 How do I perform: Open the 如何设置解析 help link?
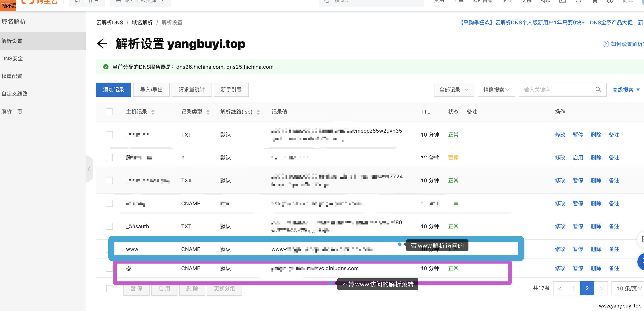click(627, 44)
